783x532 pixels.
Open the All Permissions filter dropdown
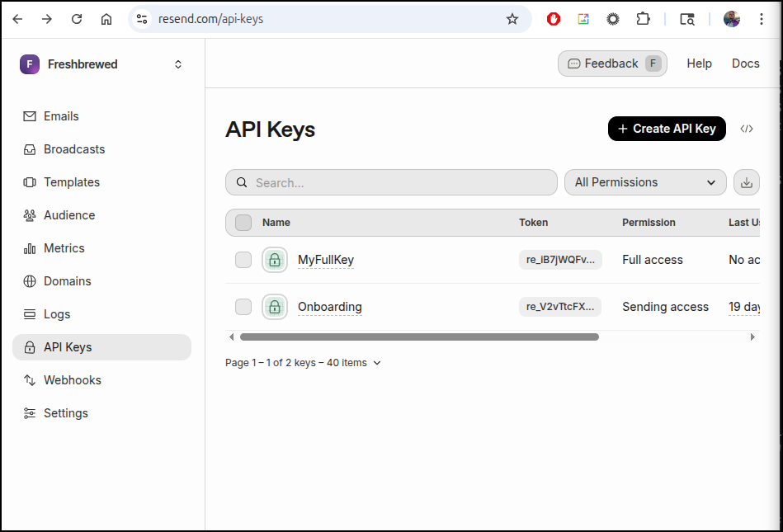645,182
